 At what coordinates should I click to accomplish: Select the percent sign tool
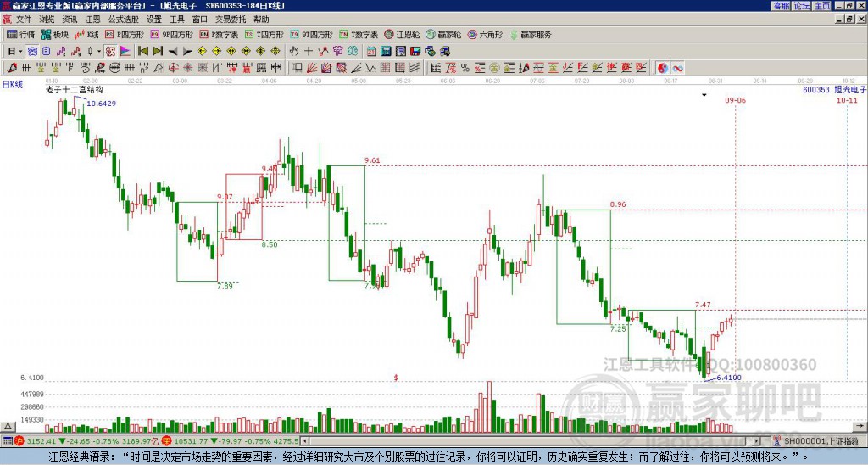click(465, 68)
